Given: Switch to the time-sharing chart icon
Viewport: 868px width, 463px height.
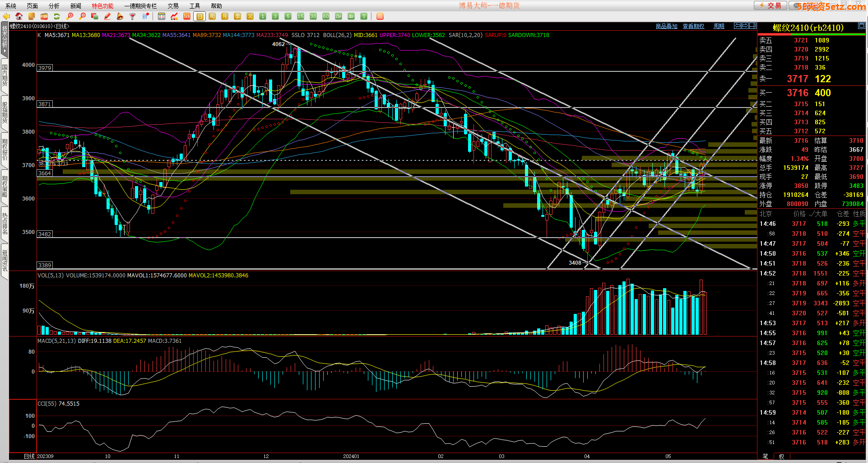Looking at the screenshot, I should (174, 16).
